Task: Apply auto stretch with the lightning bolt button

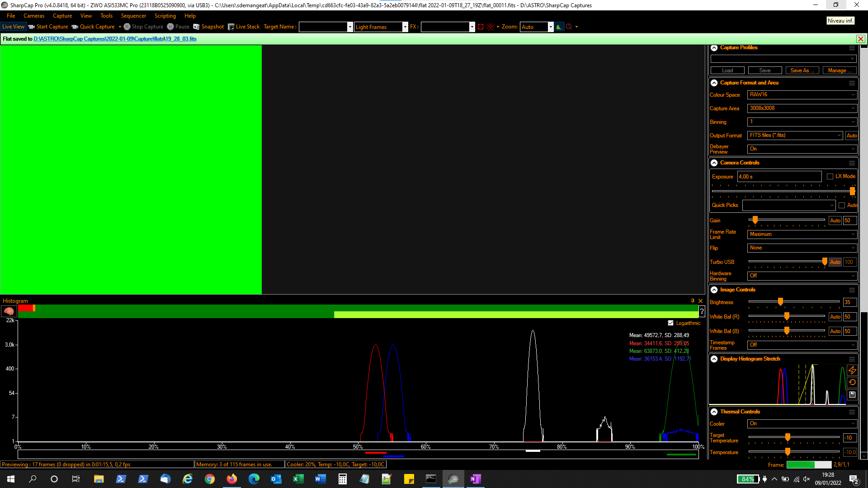Action: (852, 370)
